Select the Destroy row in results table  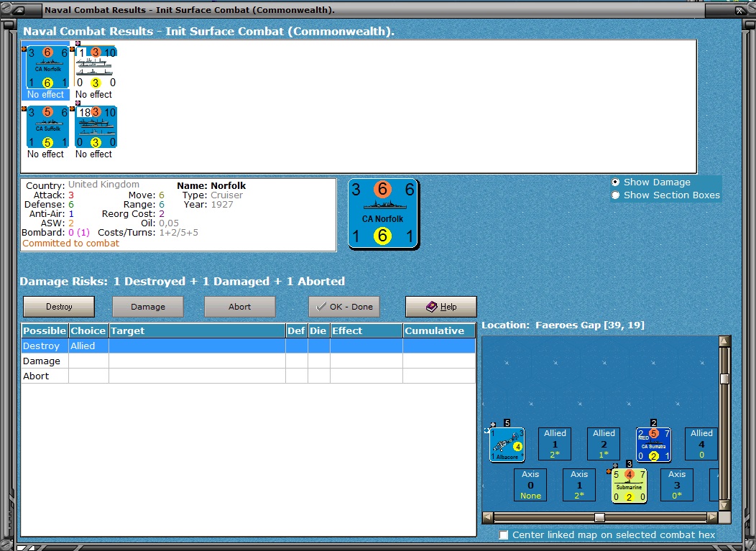pyautogui.click(x=248, y=346)
